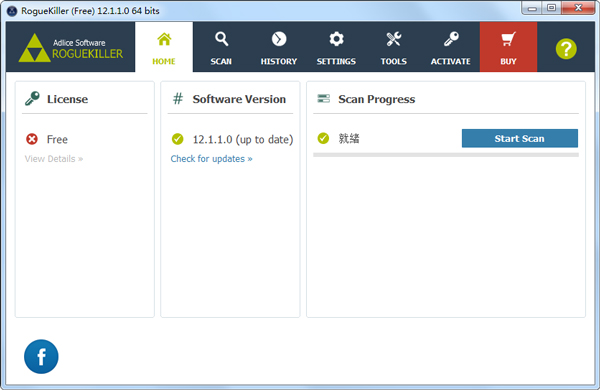Open the Home tab
The image size is (600, 390).
[164, 47]
